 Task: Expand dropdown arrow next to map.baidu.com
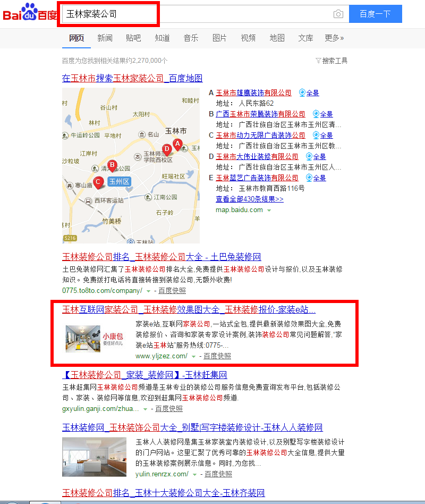269,210
